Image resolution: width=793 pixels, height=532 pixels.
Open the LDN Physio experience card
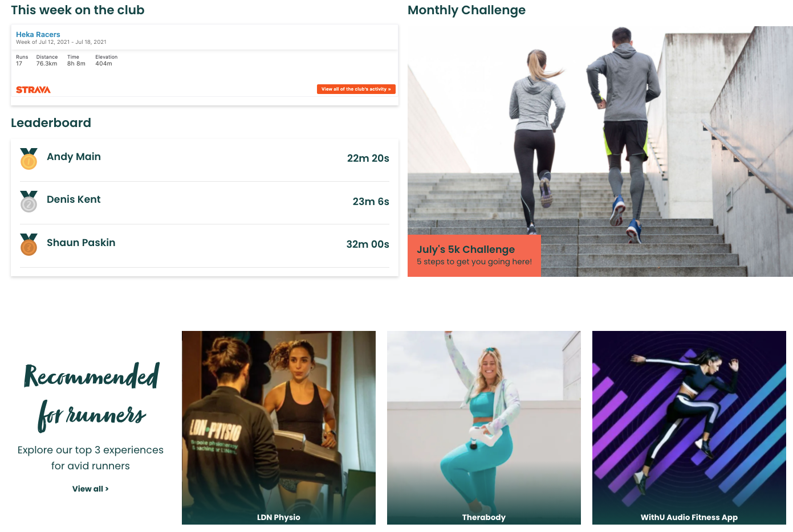pos(279,428)
